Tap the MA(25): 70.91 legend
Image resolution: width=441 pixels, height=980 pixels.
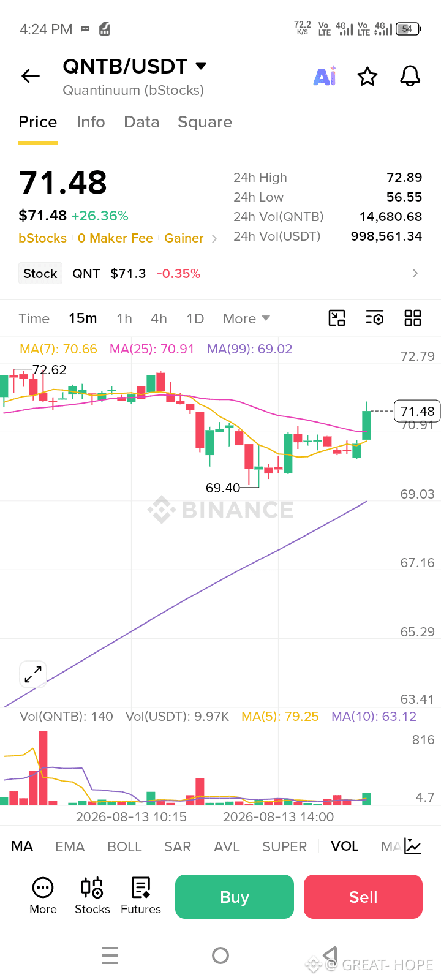tap(152, 349)
